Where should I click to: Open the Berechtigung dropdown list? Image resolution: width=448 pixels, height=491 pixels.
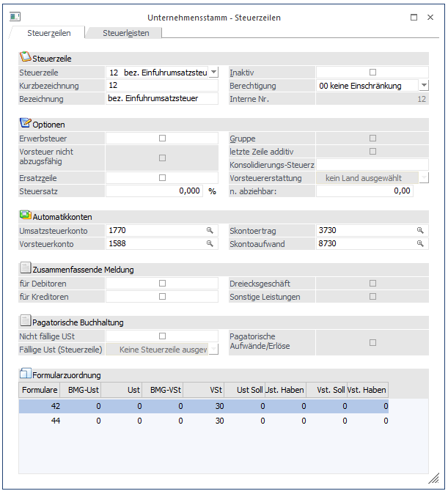[x=423, y=86]
